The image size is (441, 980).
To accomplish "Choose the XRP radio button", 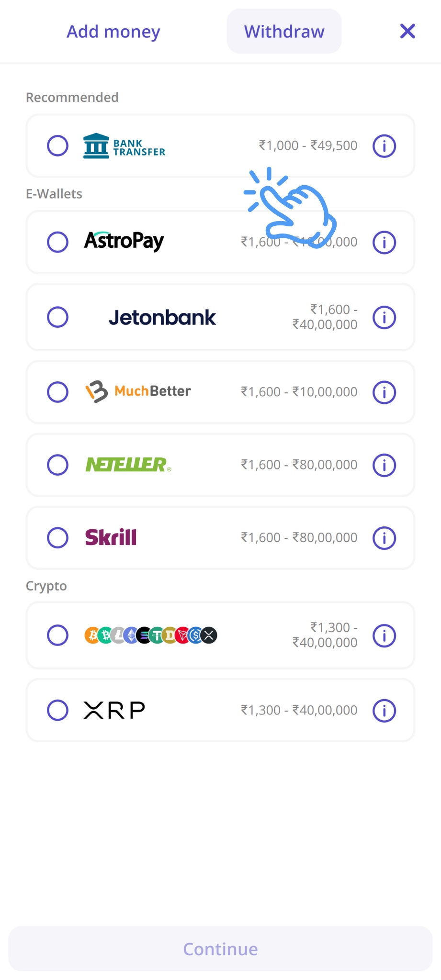I will pos(57,710).
